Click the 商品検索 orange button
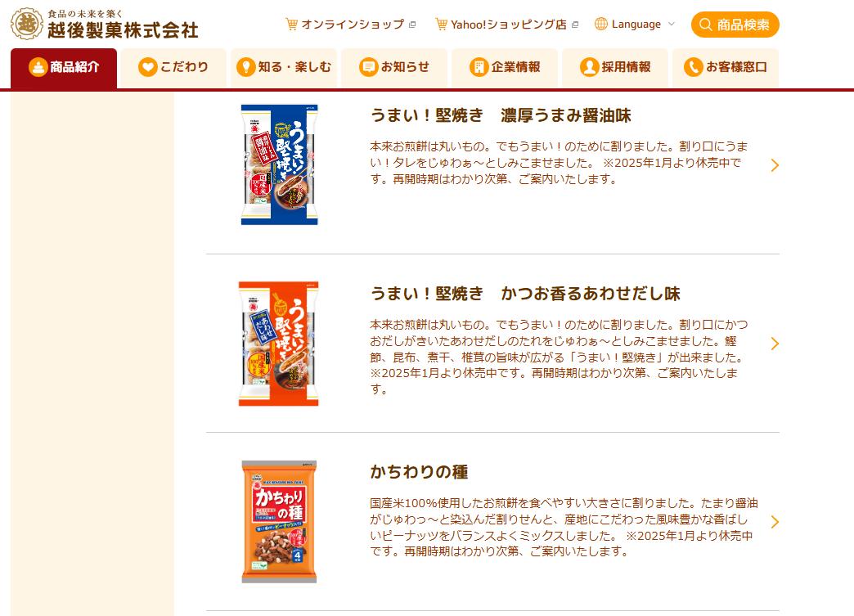Viewport: 854px width, 616px height. click(735, 25)
